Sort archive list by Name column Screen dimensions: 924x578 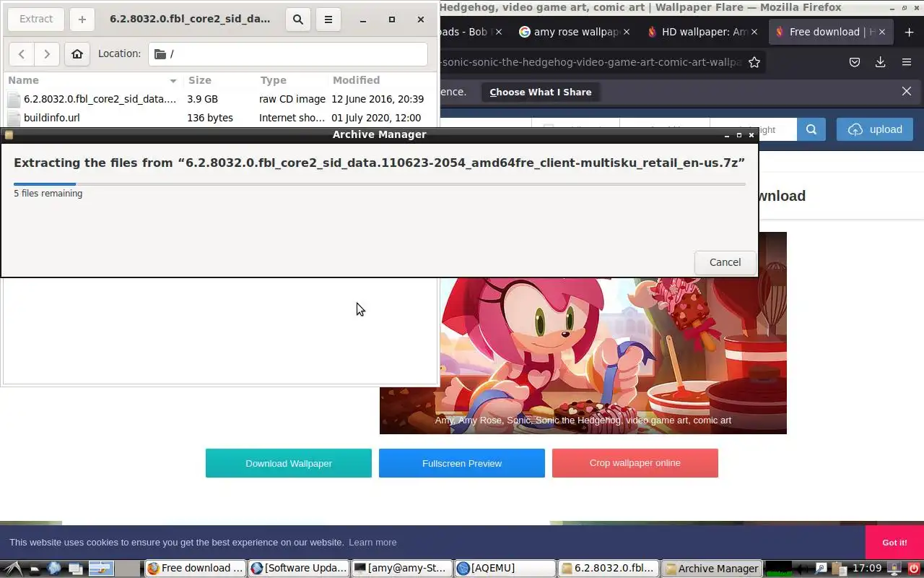[92, 80]
